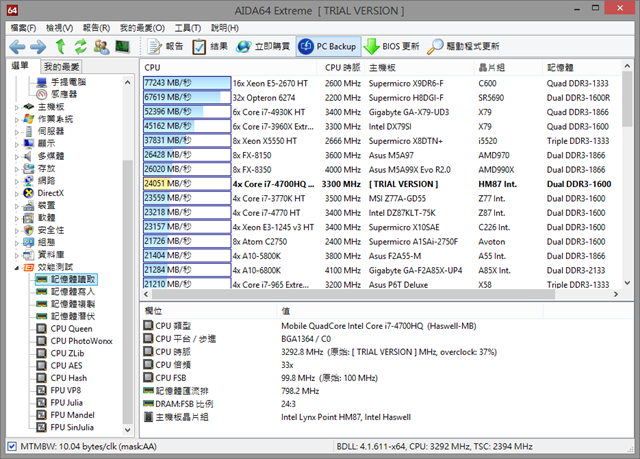
Task: Select CPU PhotoWorxx benchmark
Action: pyautogui.click(x=74, y=341)
